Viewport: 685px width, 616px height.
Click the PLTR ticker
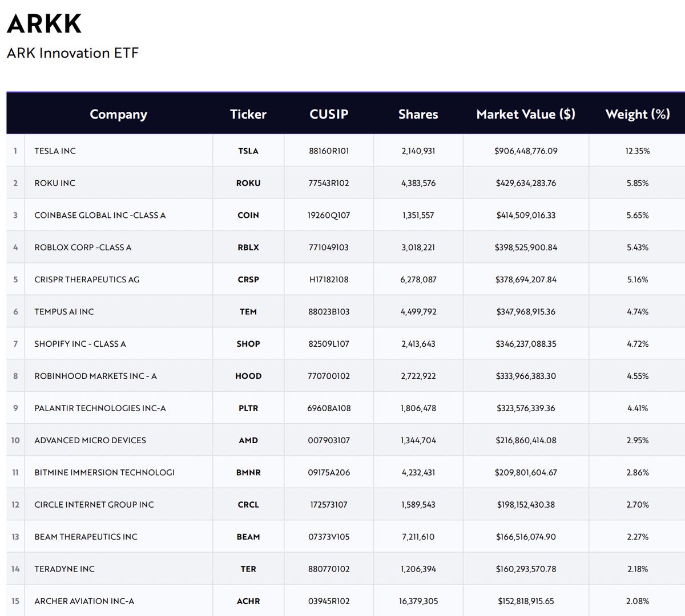[x=248, y=408]
